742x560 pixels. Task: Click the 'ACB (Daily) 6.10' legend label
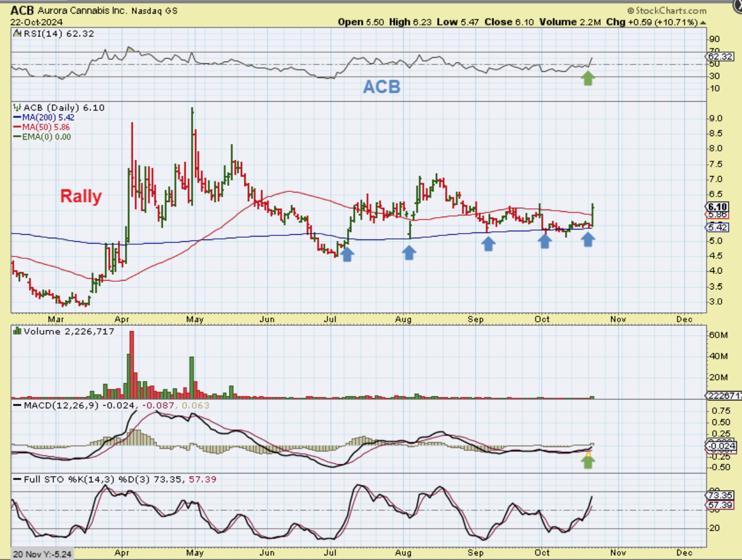click(x=63, y=107)
